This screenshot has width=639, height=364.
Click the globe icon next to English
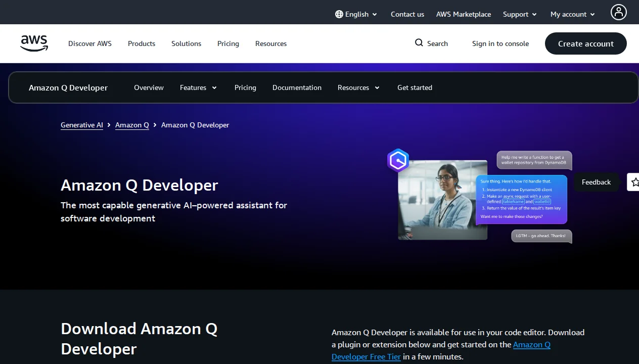[x=338, y=14]
